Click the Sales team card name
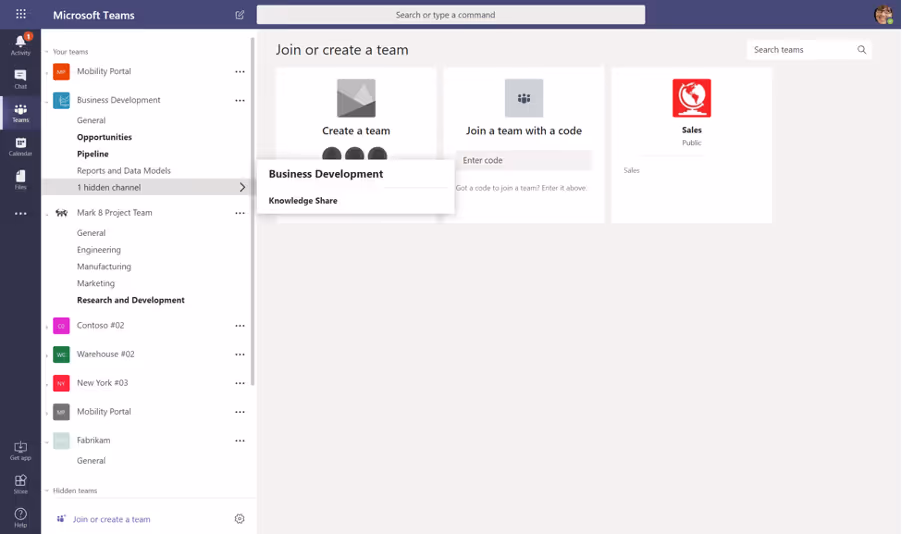Viewport: 902px width, 534px height. tap(691, 130)
